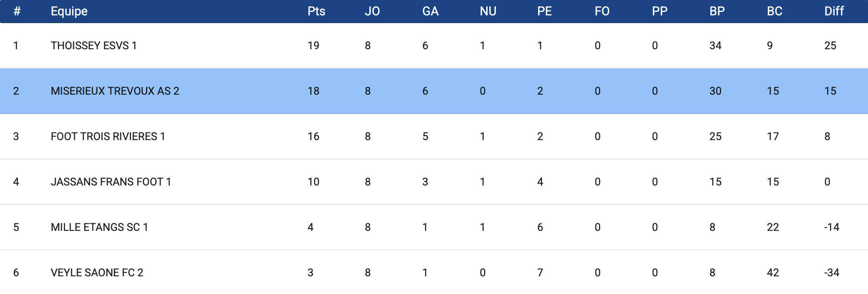Select the BP column header
The image size is (868, 294).
tap(717, 11)
